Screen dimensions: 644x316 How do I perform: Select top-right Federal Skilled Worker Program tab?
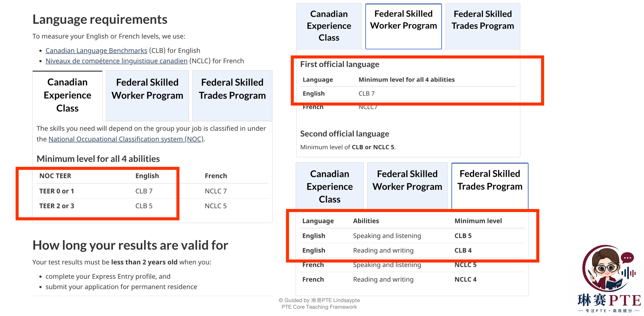(403, 26)
